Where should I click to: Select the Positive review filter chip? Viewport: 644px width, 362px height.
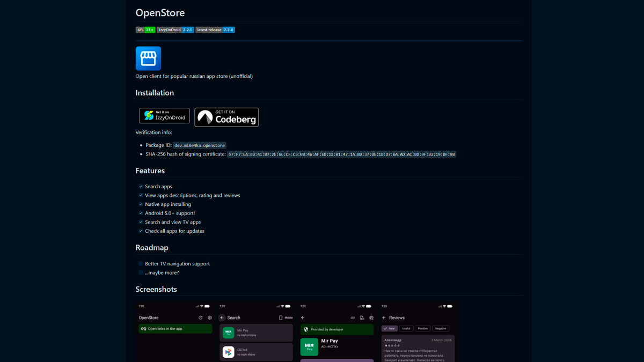pyautogui.click(x=423, y=329)
